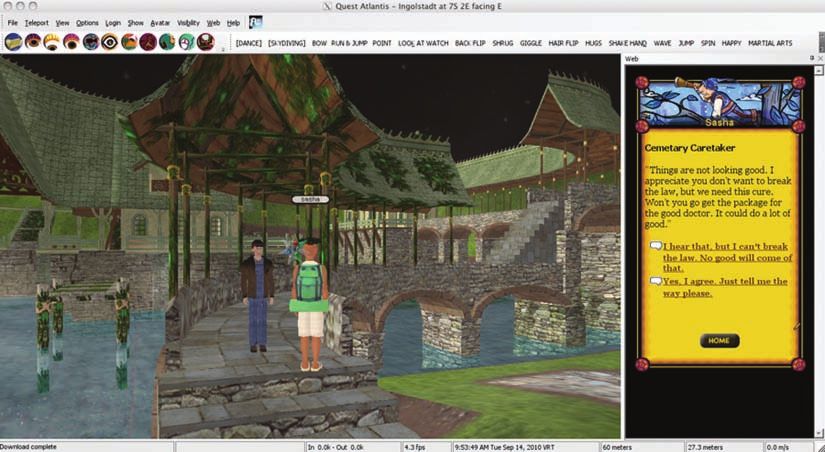Click the yellow-rayed eye toolbar icon
Image resolution: width=825 pixels, height=452 pixels.
tap(52, 42)
